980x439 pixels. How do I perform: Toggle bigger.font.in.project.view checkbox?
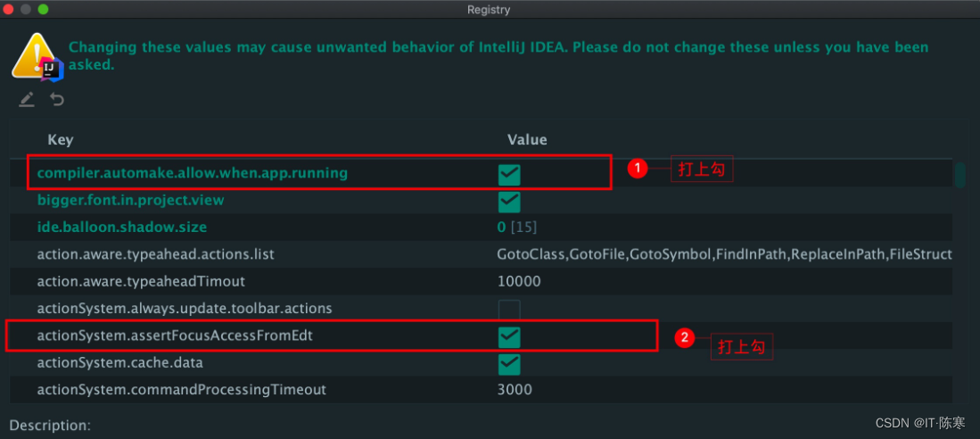coord(509,202)
